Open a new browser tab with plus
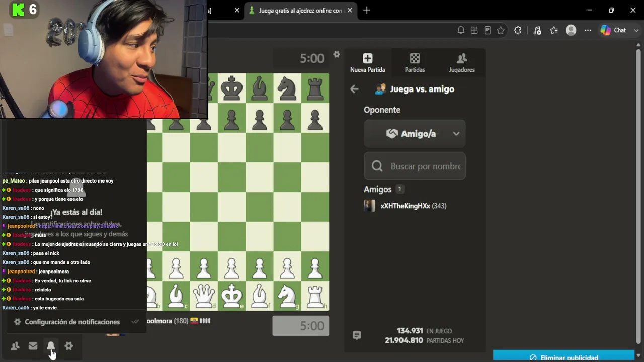Viewport: 644px width, 362px height. click(x=366, y=10)
